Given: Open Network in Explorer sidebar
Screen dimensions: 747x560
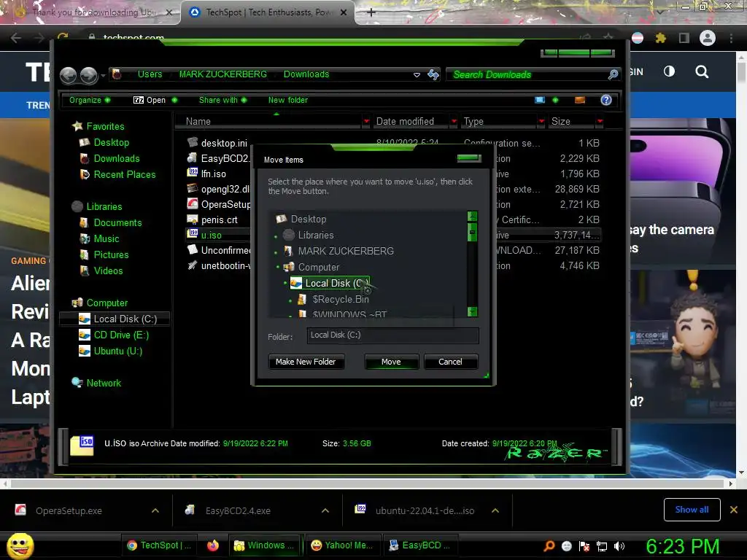Looking at the screenshot, I should [96, 383].
